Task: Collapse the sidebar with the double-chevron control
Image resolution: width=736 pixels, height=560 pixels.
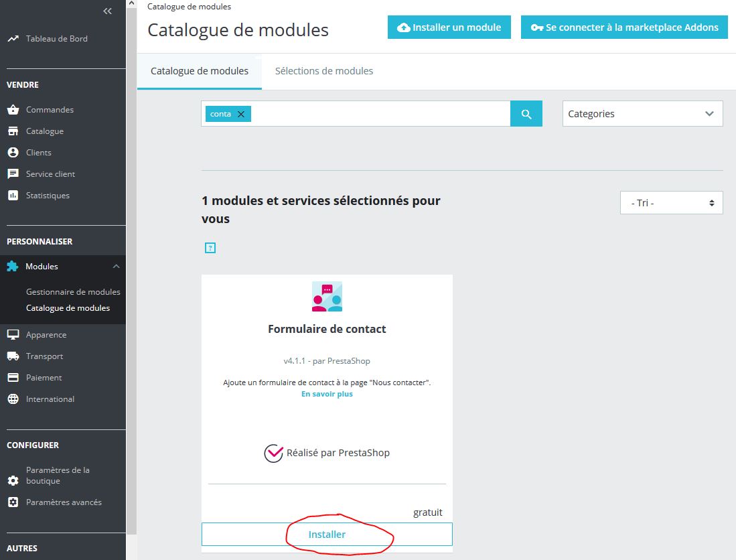Action: point(106,11)
